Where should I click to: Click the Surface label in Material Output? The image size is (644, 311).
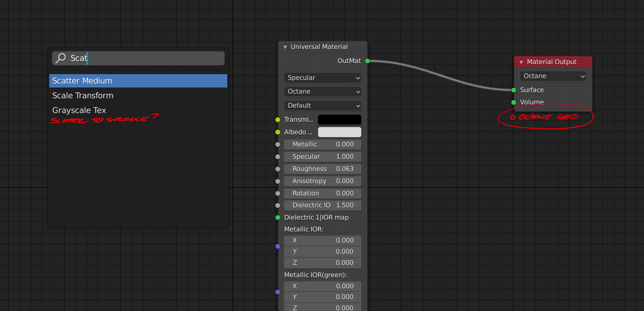tap(532, 90)
